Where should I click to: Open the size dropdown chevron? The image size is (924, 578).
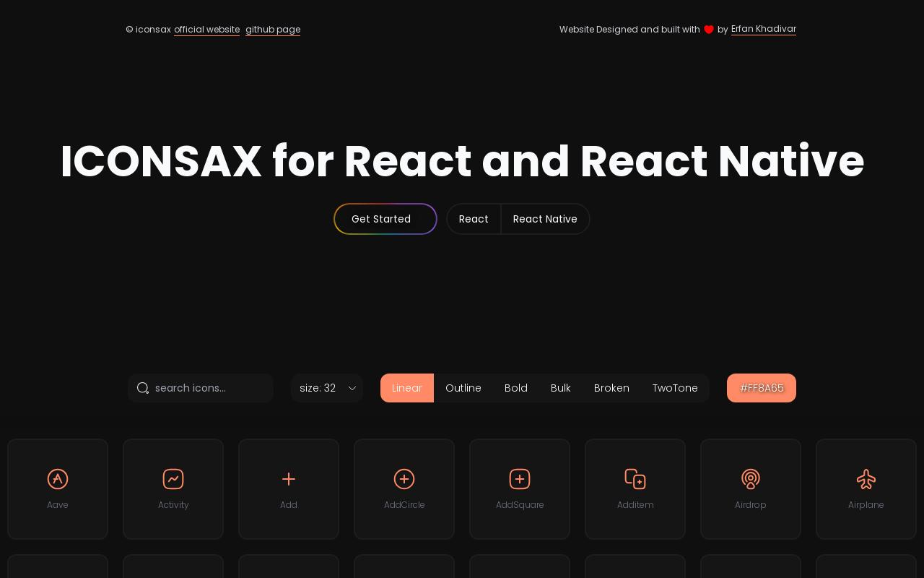352,388
